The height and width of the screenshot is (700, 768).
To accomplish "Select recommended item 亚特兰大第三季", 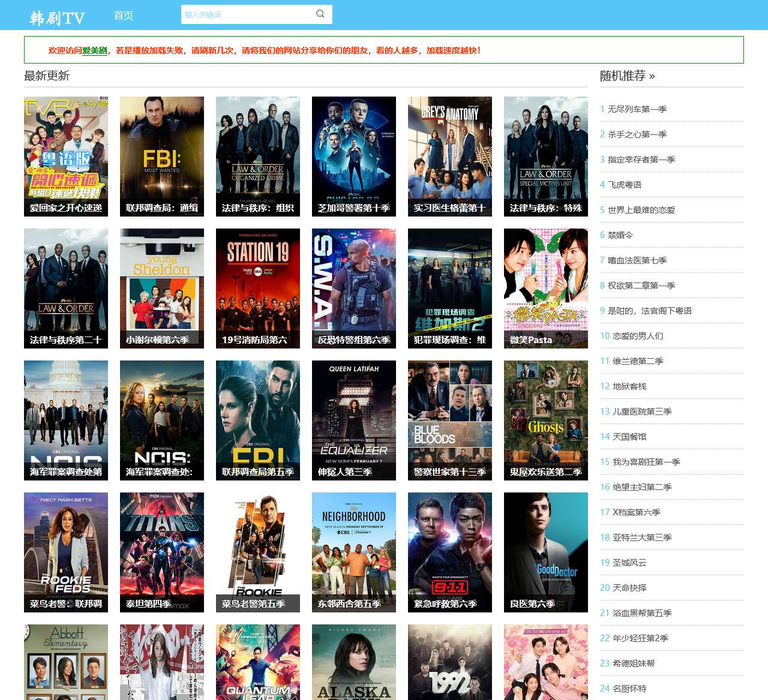I will point(642,537).
